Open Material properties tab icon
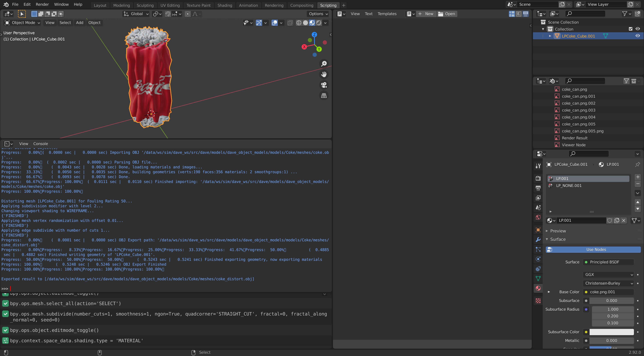This screenshot has width=644, height=356. pos(538,288)
